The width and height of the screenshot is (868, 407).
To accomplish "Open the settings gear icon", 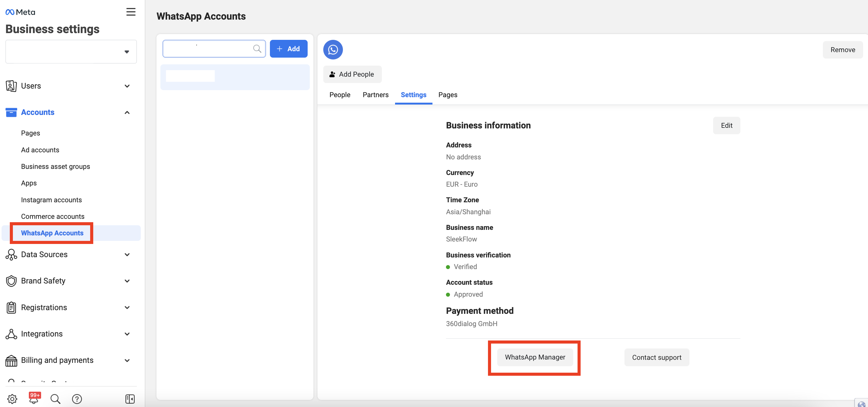I will click(12, 399).
